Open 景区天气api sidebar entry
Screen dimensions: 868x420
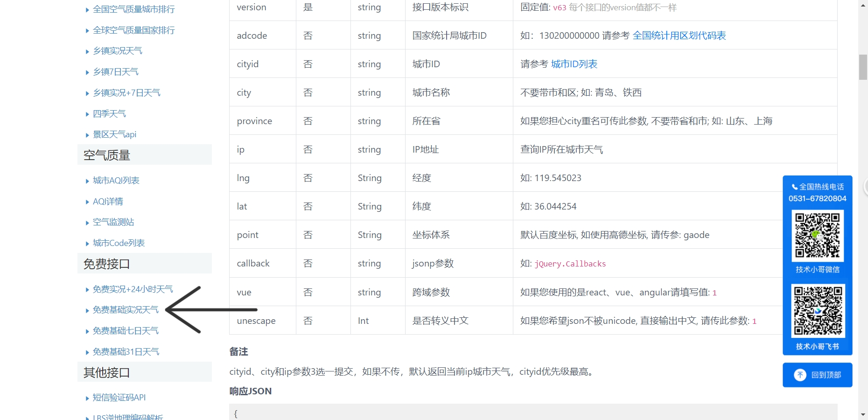[115, 134]
